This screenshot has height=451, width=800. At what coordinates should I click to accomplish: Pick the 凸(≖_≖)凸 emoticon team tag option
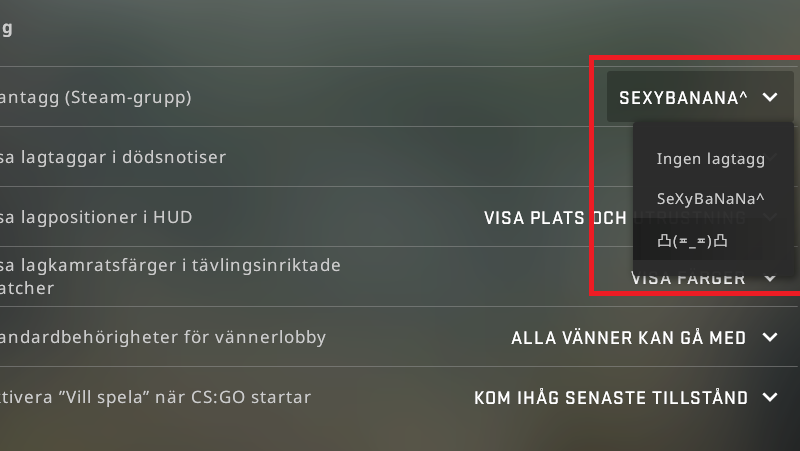(692, 240)
